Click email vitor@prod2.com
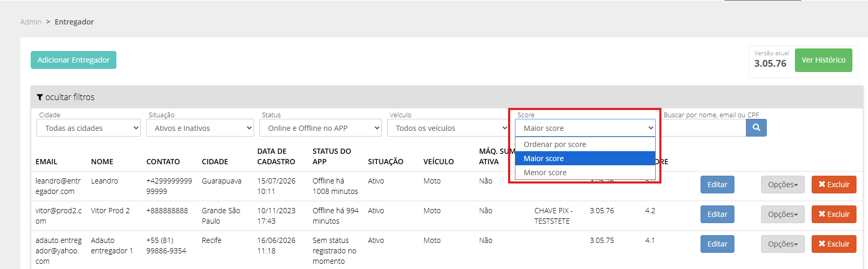The width and height of the screenshot is (868, 269). pos(58,216)
